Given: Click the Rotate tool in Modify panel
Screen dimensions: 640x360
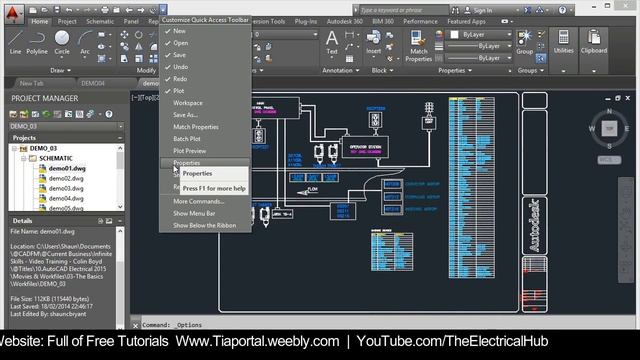Looking at the screenshot, I should [139, 35].
